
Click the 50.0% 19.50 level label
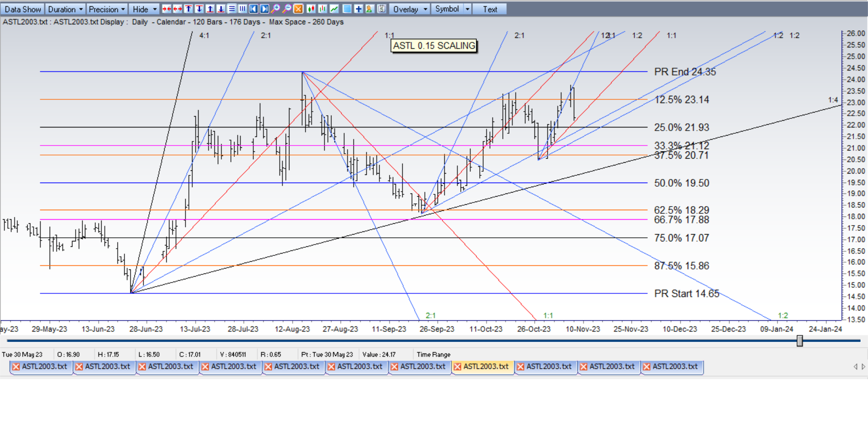pos(682,183)
